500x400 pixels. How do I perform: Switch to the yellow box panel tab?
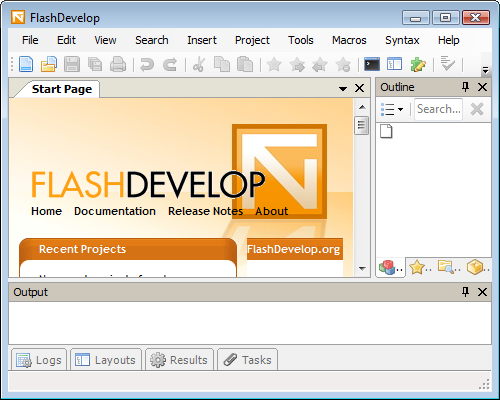click(x=478, y=267)
